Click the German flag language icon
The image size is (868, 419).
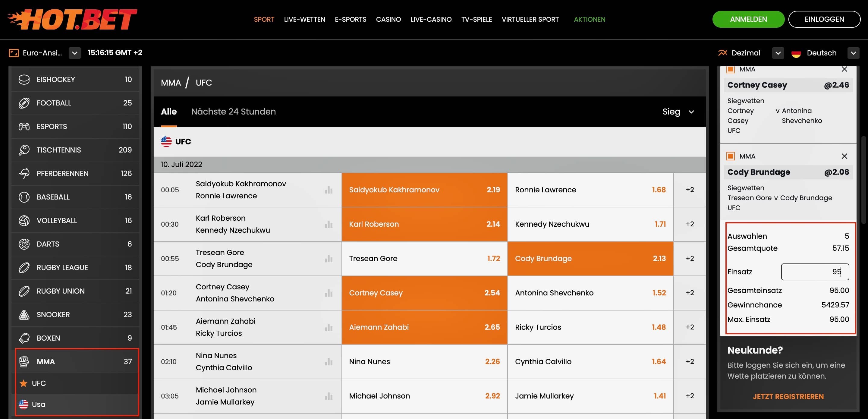coord(796,53)
